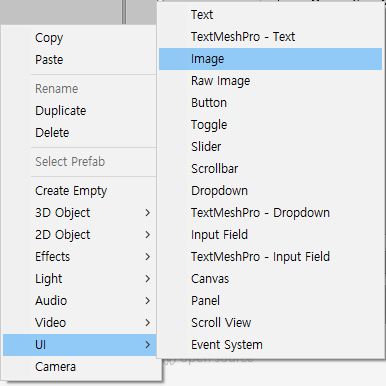Select Copy from the context menu
This screenshot has width=386, height=386.
(x=79, y=38)
